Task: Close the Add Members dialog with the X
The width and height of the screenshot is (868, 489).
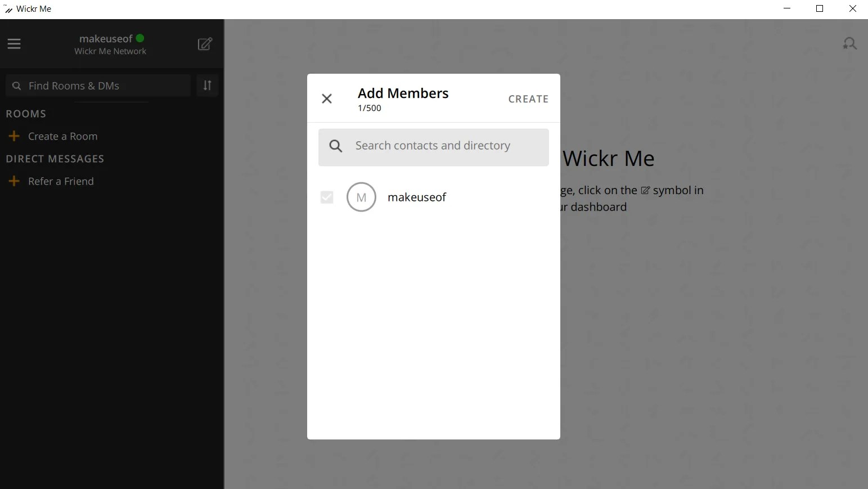Action: [327, 98]
